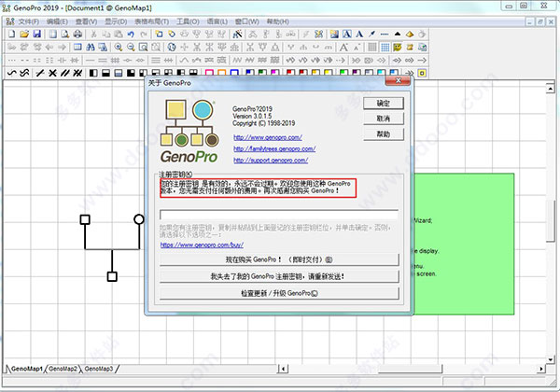Screen dimensions: 560x392
Task: Select the plain text label A tool
Action: [359, 35]
